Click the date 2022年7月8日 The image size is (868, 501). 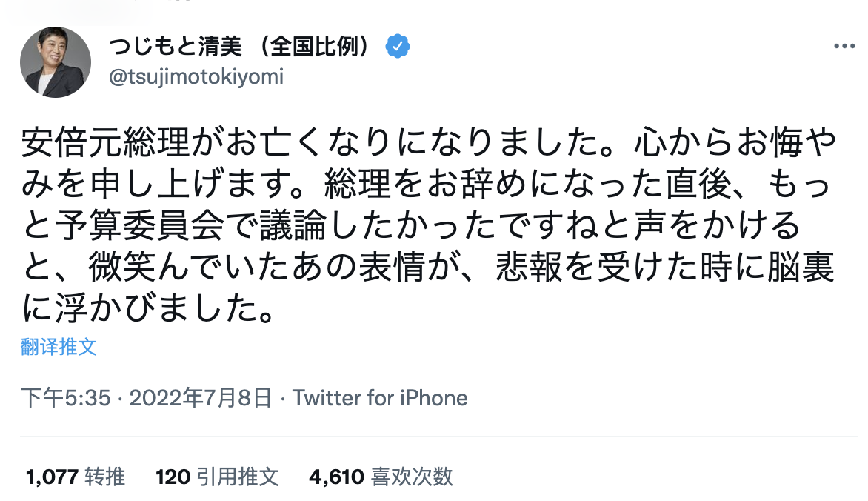[200, 398]
